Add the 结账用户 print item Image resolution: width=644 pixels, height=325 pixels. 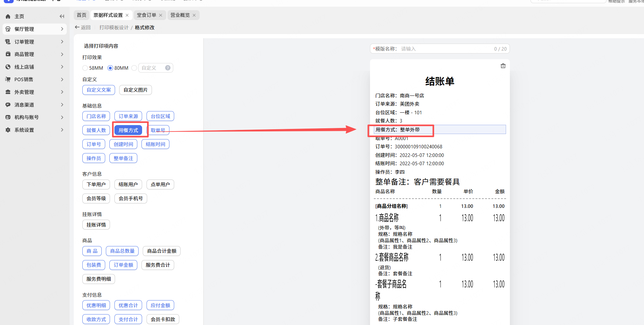point(128,185)
